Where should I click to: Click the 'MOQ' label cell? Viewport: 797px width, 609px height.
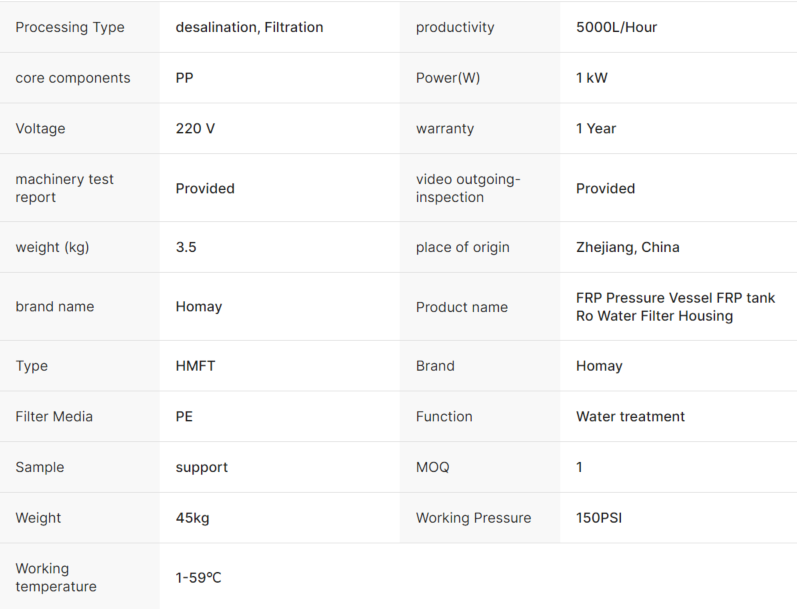coord(433,467)
